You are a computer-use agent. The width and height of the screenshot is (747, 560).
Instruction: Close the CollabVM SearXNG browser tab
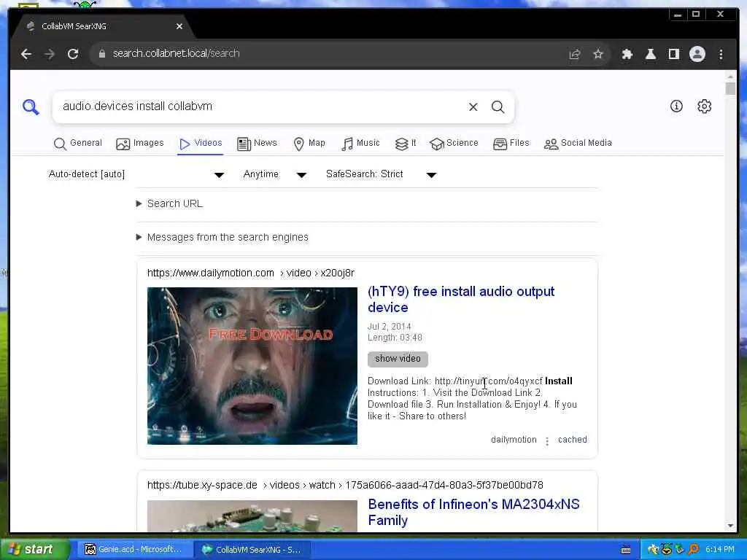tap(179, 26)
